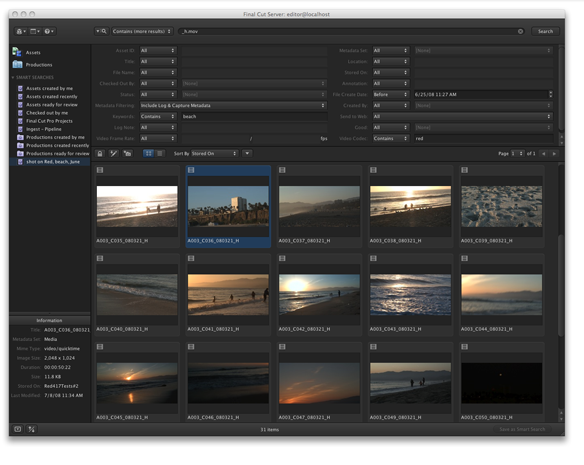Screen dimensions: 584x465
Task: Click the Information panel header
Action: pos(50,320)
